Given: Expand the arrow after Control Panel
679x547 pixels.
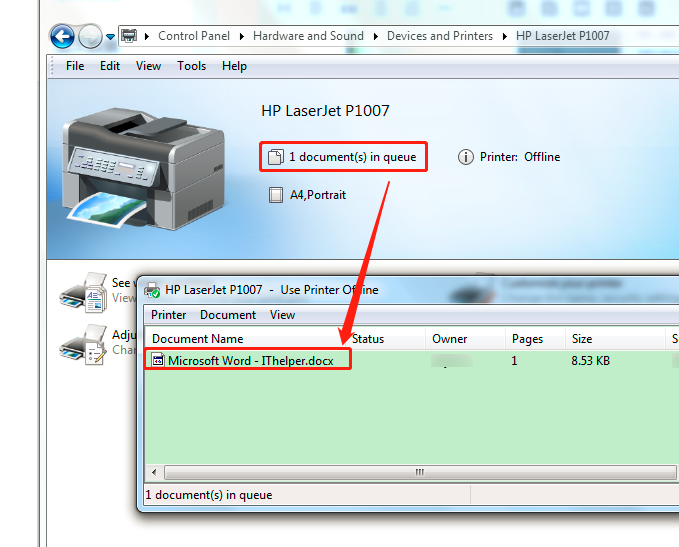Looking at the screenshot, I should (242, 36).
